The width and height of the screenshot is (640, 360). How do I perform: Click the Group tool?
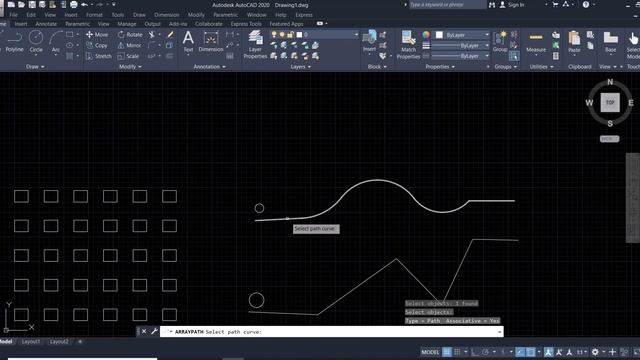[500, 42]
